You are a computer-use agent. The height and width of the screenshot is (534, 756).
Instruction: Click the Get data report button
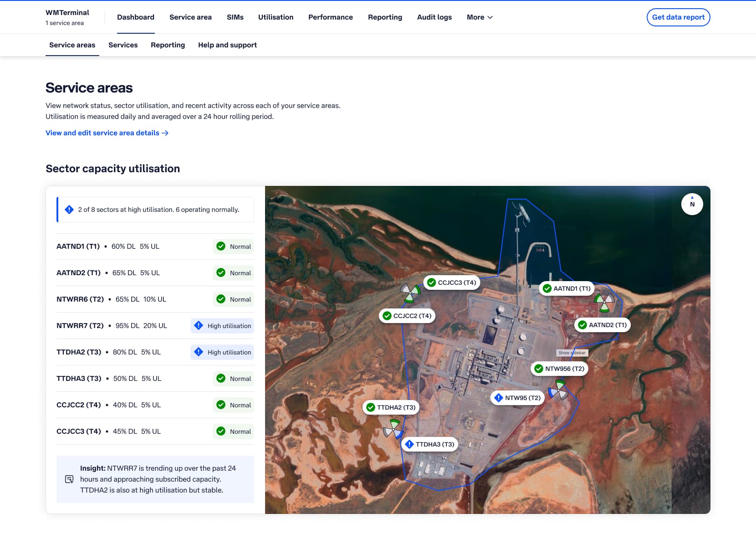coord(678,17)
